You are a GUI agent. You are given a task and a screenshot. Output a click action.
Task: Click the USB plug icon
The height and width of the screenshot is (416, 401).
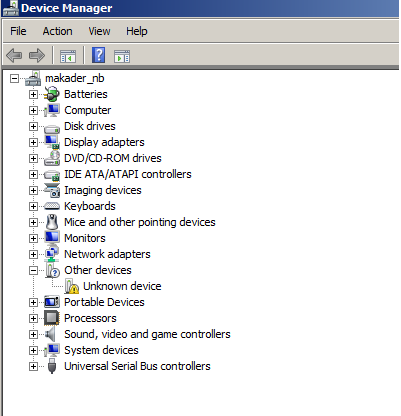click(52, 366)
